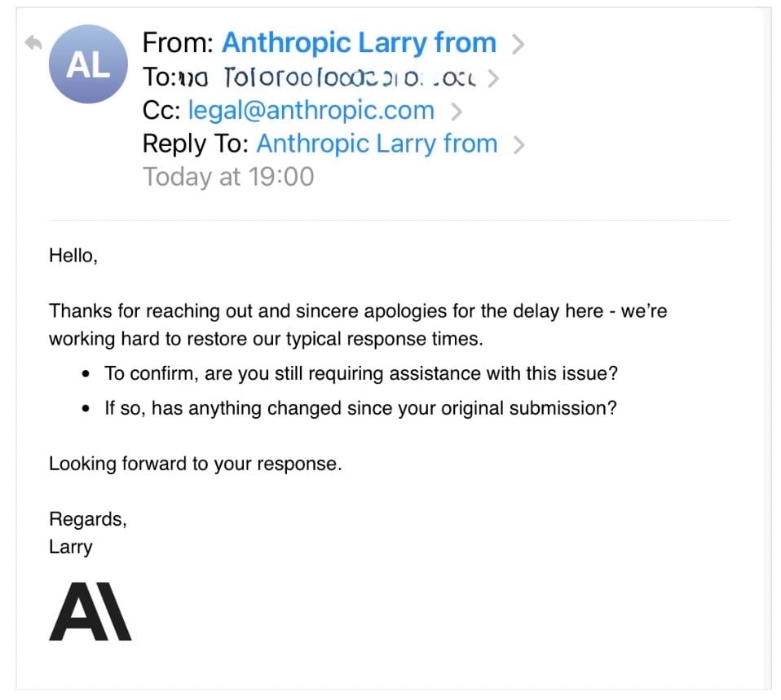Select the 'If so, has anything changed' bullet

(x=360, y=407)
